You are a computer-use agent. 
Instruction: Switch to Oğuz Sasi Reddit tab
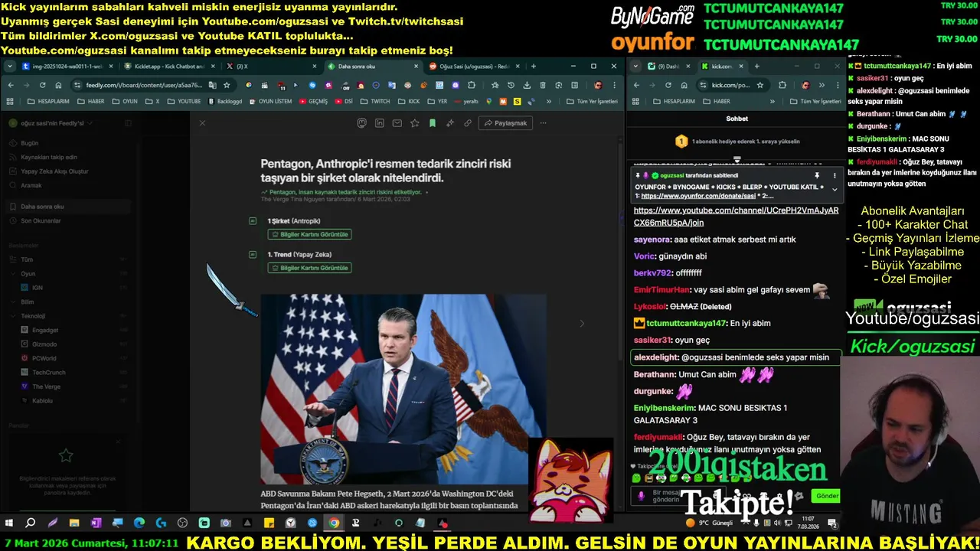[x=470, y=67]
